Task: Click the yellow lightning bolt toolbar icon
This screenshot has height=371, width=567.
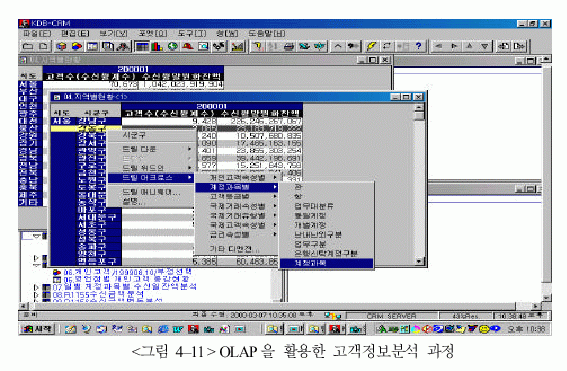Action: [x=371, y=46]
